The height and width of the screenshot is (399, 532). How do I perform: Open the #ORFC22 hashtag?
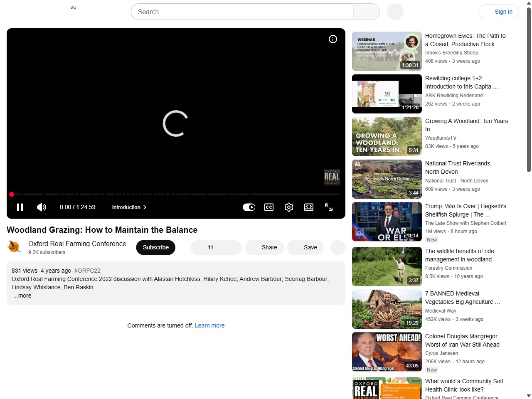(x=87, y=271)
